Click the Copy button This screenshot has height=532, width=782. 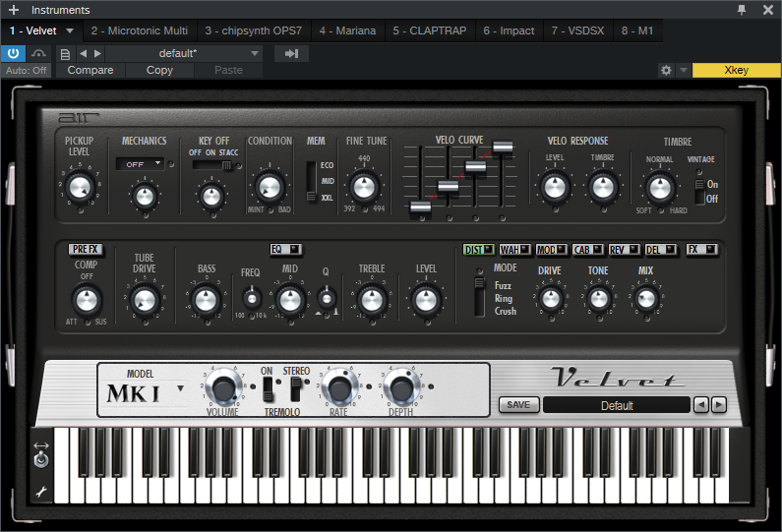[x=159, y=70]
